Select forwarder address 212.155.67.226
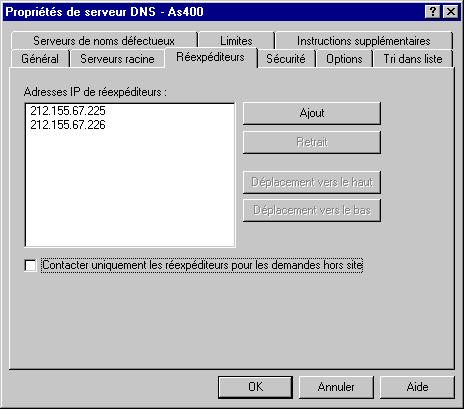This screenshot has height=409, width=464. point(68,125)
